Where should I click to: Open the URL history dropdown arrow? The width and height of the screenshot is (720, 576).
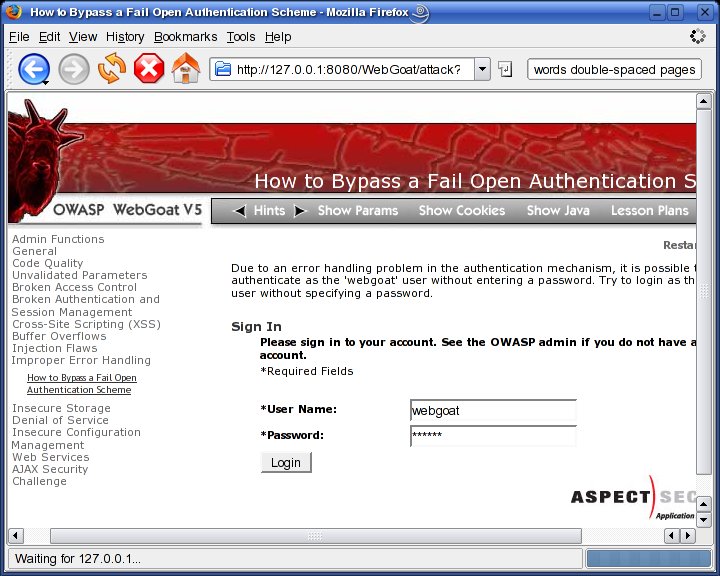click(482, 70)
